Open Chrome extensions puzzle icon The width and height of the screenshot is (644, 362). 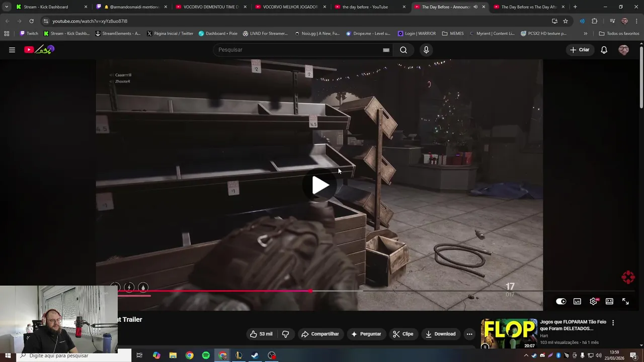[595, 21]
